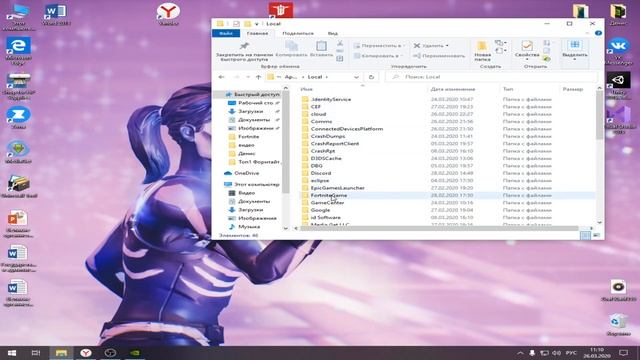
Task: Switch to Home (Главная) ribbon tab
Action: point(258,33)
